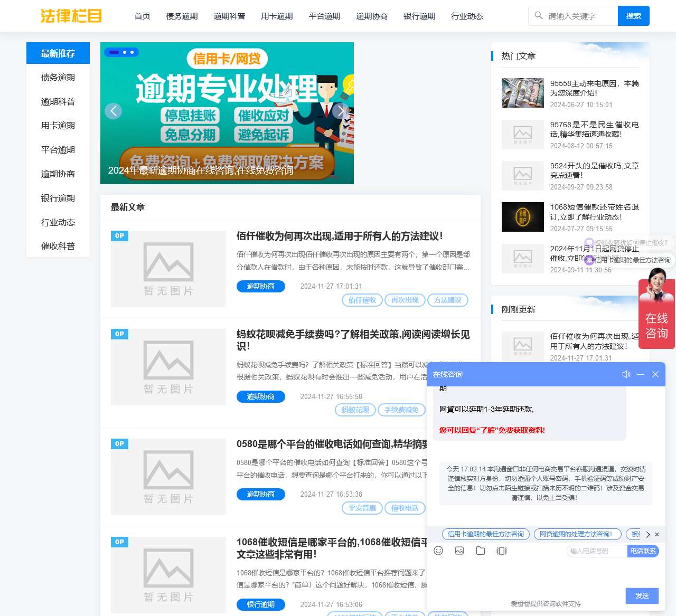Screen dimensions: 676x616
Task: Open the 债务逾期 navigation menu item
Action: click(x=181, y=16)
